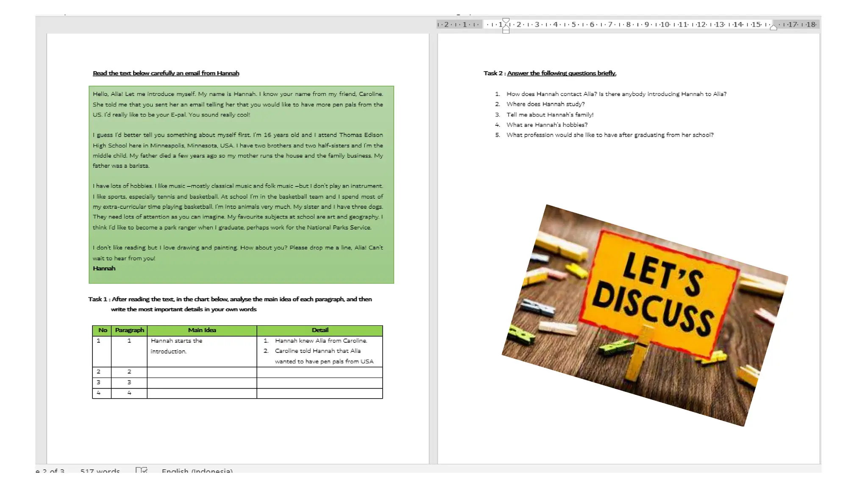Click the empty Detail cell for paragraph 3
Screen dimensions: 868x488
[320, 383]
